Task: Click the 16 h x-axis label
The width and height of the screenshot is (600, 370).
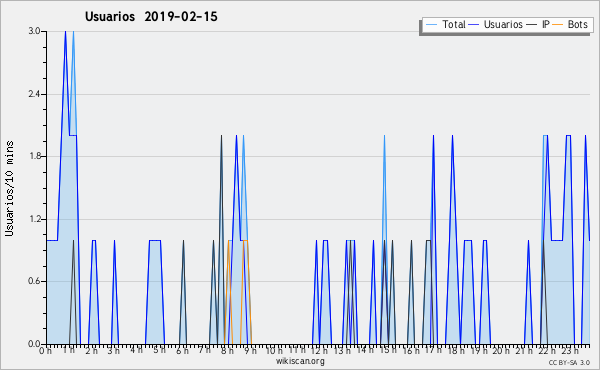Action: pyautogui.click(x=411, y=351)
